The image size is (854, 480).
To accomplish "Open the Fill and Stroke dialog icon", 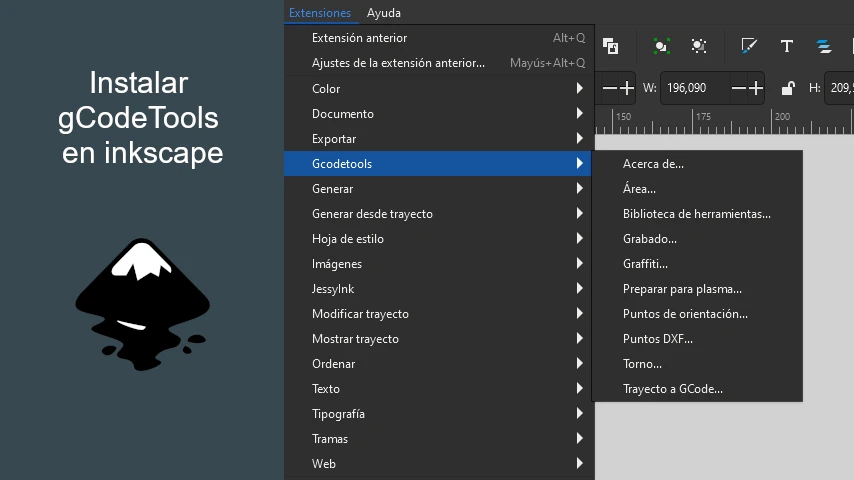I will point(749,46).
